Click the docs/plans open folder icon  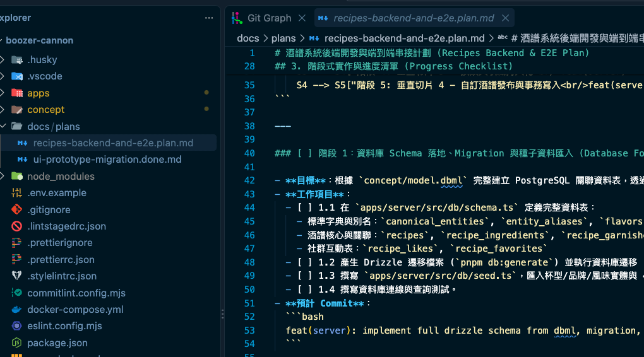tap(17, 126)
